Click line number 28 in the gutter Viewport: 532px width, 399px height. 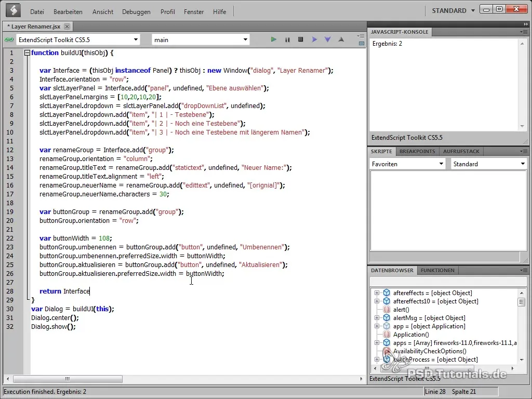(x=10, y=291)
